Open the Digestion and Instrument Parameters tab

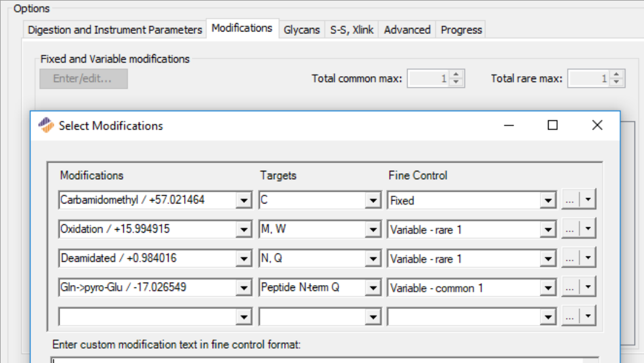pos(115,29)
